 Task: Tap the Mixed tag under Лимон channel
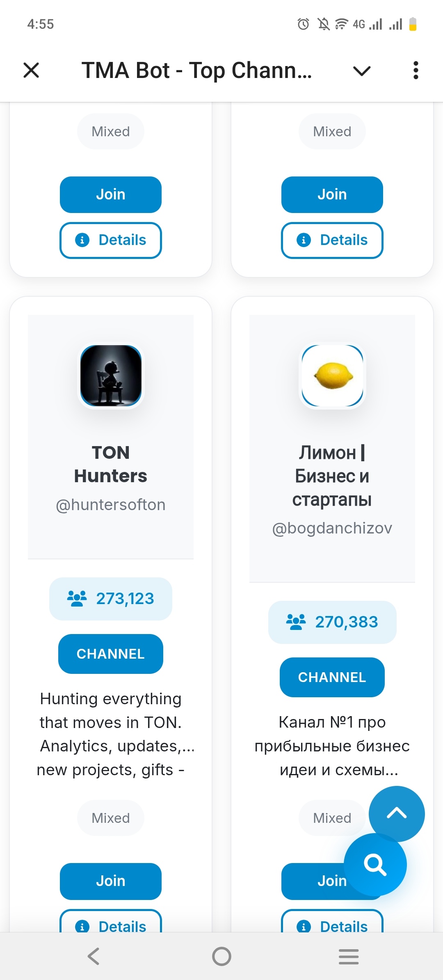[x=331, y=818]
